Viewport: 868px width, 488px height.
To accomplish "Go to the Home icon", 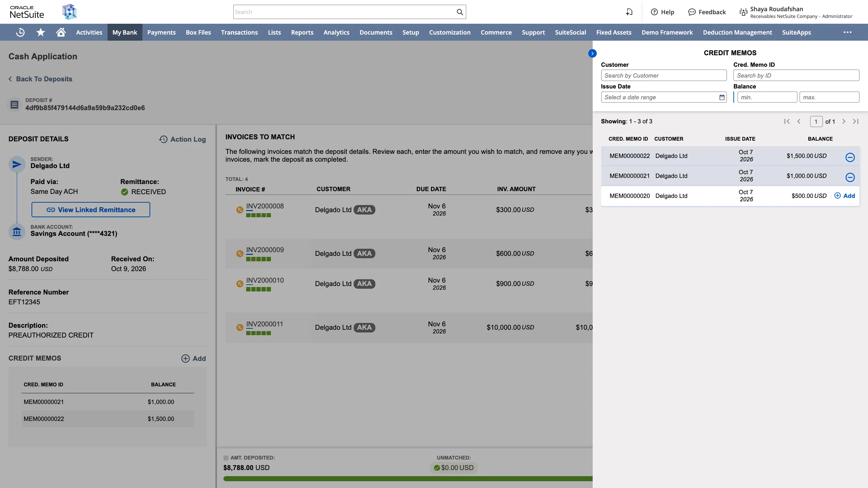I will point(61,32).
